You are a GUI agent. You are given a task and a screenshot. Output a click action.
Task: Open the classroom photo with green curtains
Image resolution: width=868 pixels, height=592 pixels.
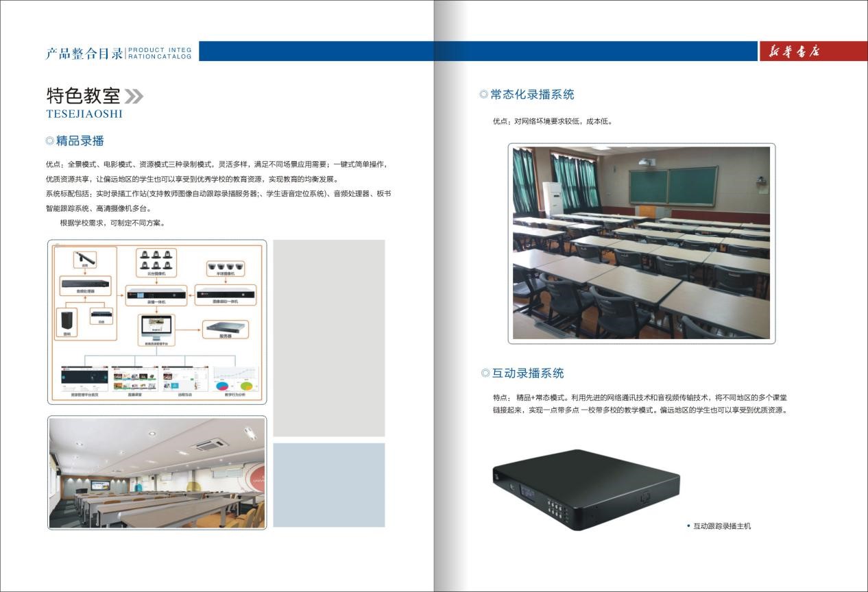641,243
